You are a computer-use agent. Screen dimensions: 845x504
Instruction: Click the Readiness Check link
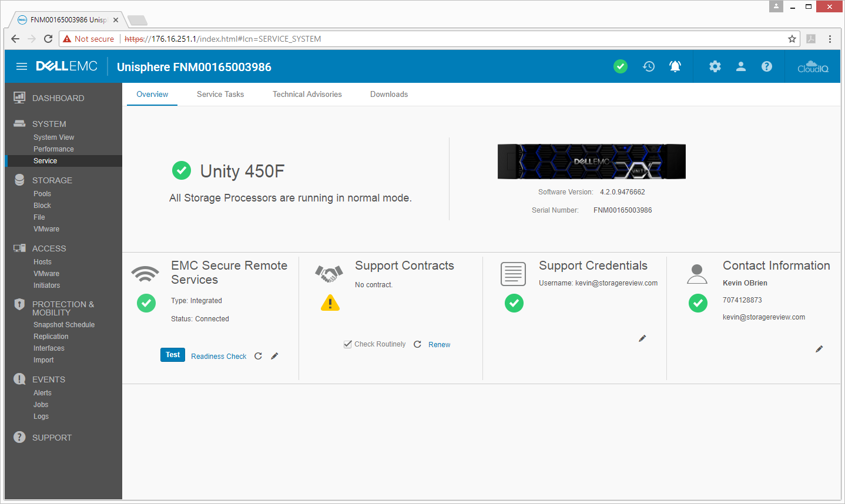pos(219,357)
